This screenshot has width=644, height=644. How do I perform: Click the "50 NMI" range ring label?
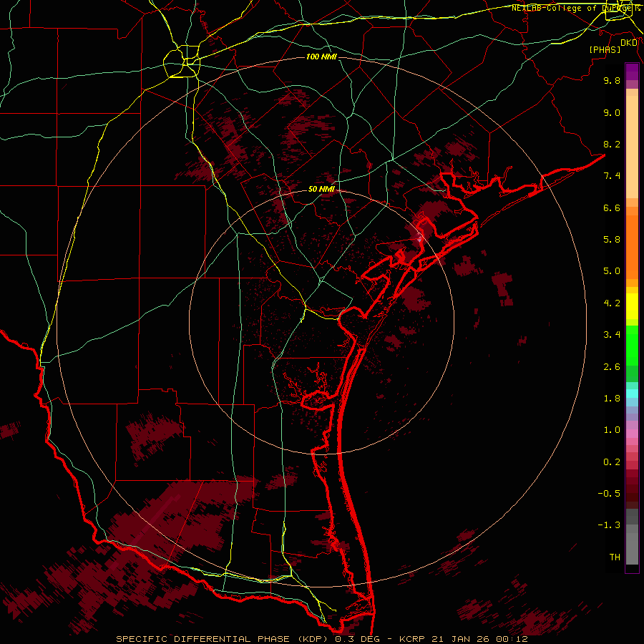321,189
